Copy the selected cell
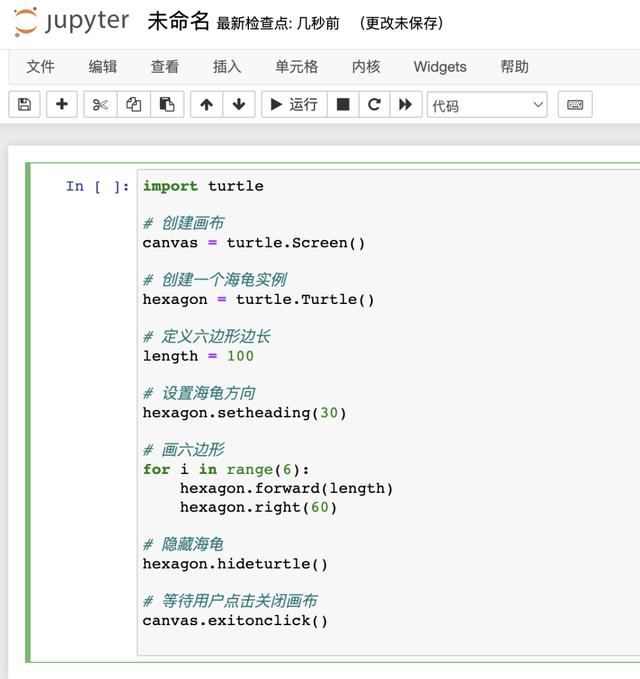Image resolution: width=640 pixels, height=679 pixels. (133, 104)
